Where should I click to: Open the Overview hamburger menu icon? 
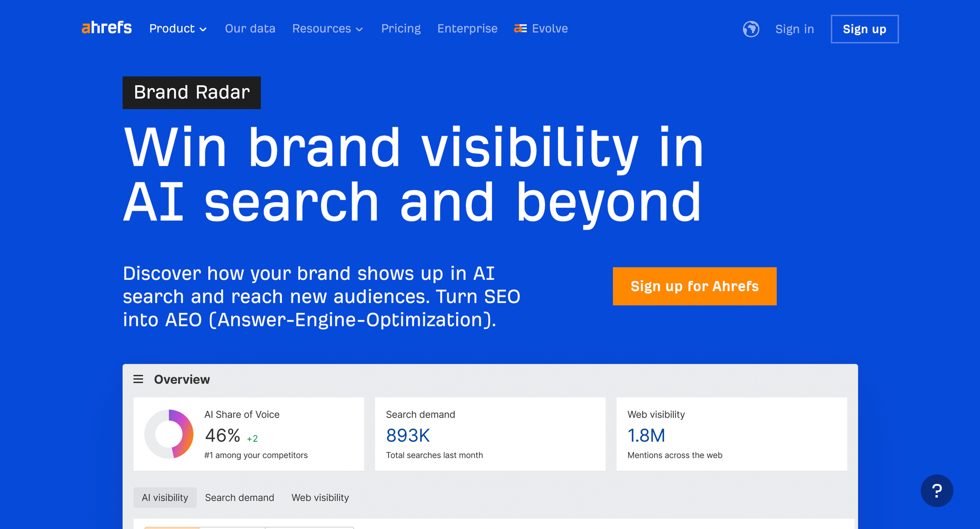(138, 379)
